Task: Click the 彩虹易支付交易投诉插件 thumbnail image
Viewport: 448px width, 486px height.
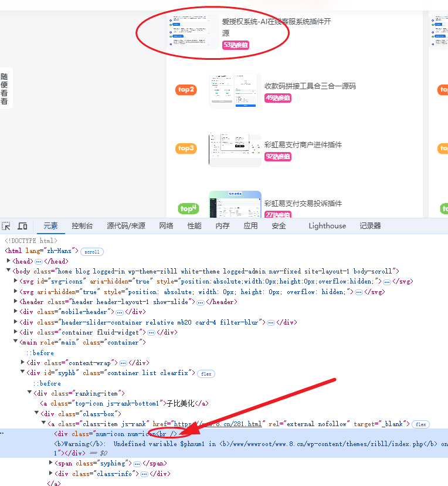Action: point(235,204)
